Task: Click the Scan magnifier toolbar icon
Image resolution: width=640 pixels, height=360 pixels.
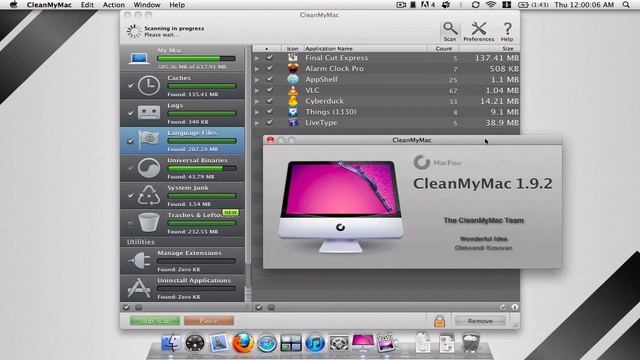Action: tap(450, 29)
